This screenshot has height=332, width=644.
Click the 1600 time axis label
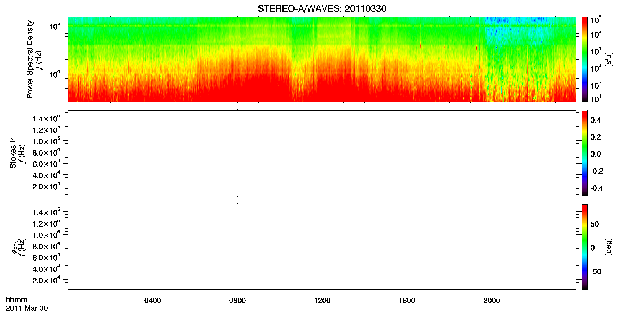pyautogui.click(x=407, y=301)
